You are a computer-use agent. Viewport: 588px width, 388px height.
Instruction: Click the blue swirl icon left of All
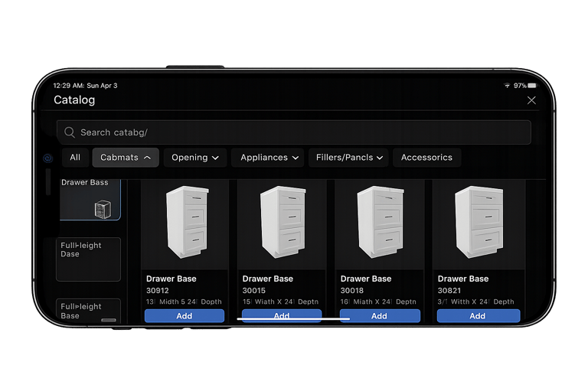tap(47, 158)
